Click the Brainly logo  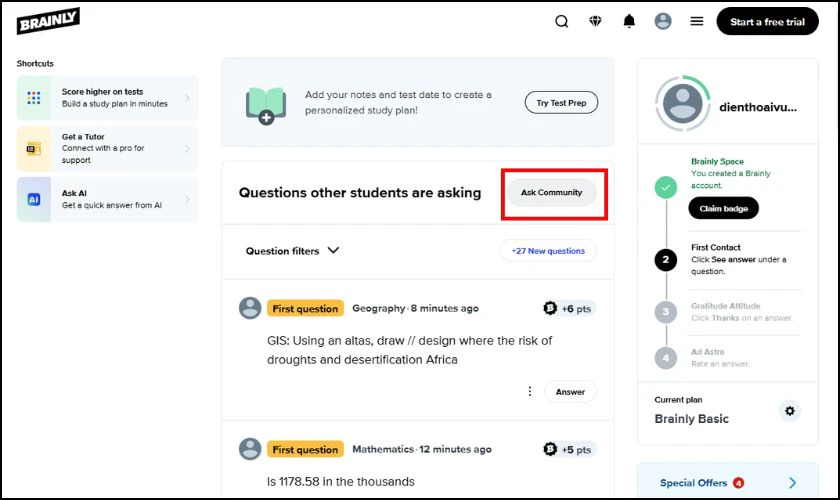[x=48, y=21]
